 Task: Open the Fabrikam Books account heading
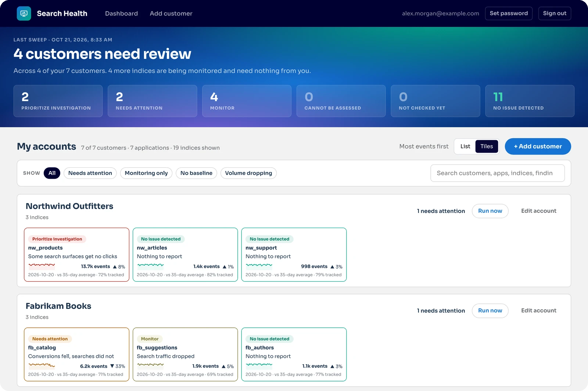coord(58,306)
